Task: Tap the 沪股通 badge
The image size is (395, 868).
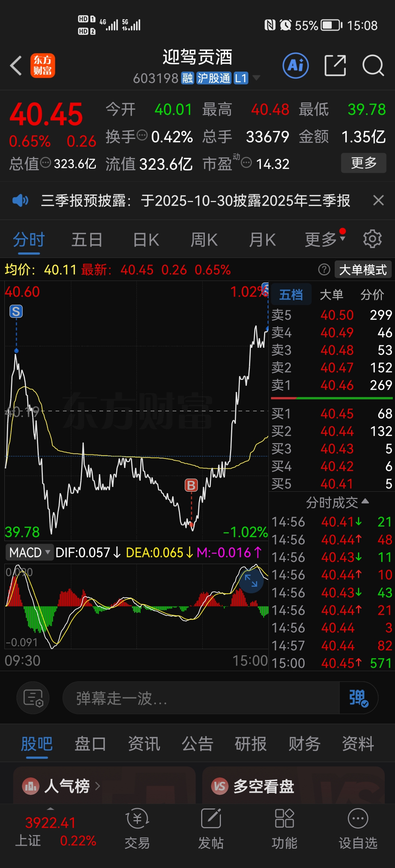Action: (214, 78)
